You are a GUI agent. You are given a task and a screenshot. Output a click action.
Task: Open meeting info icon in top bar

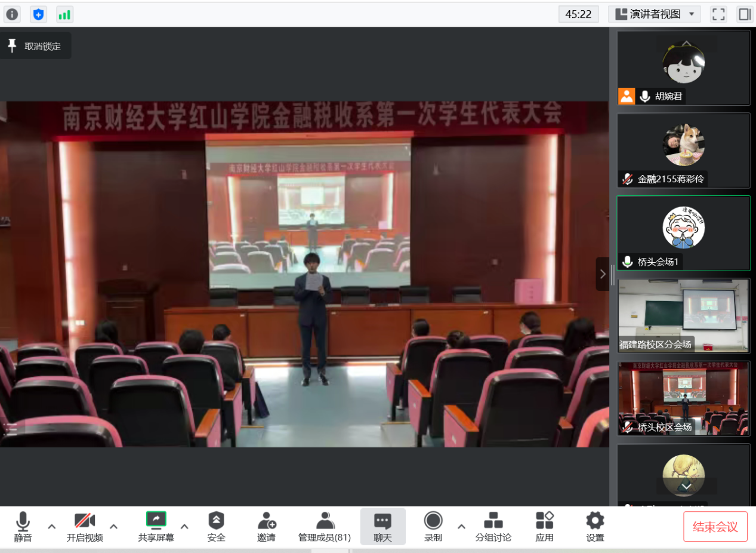[x=12, y=14]
